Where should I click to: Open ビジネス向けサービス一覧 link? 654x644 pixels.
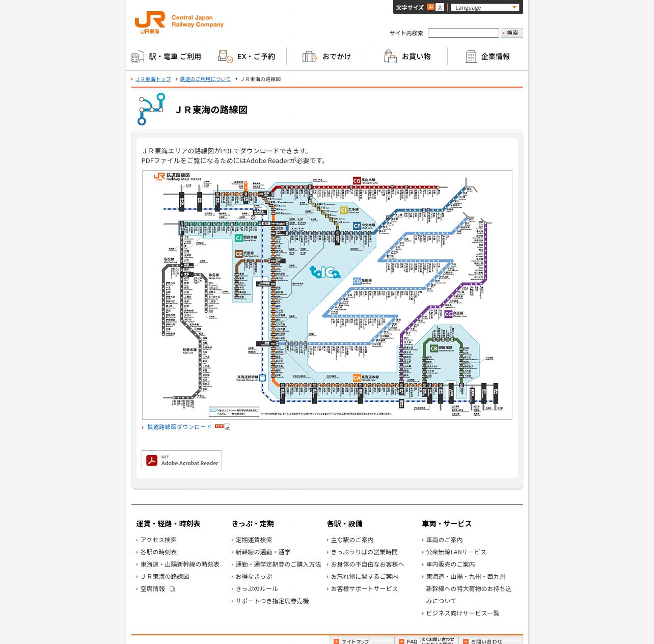[x=462, y=613]
